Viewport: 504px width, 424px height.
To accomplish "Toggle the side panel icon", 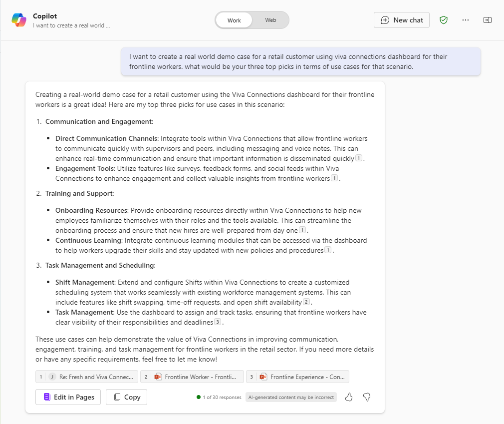I will 488,20.
